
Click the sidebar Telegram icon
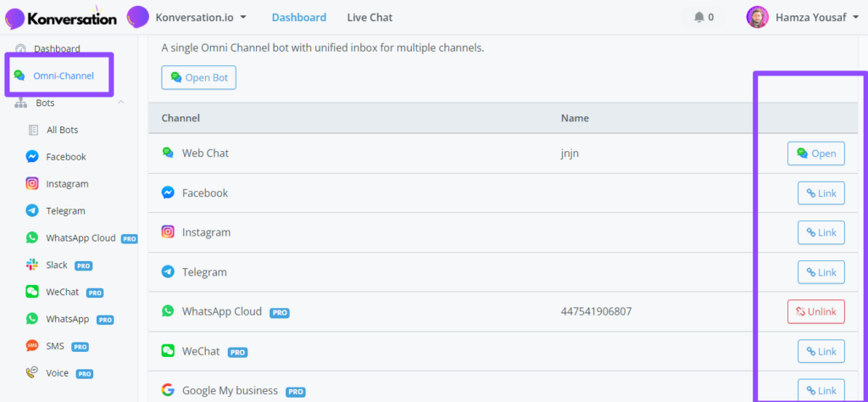click(32, 210)
